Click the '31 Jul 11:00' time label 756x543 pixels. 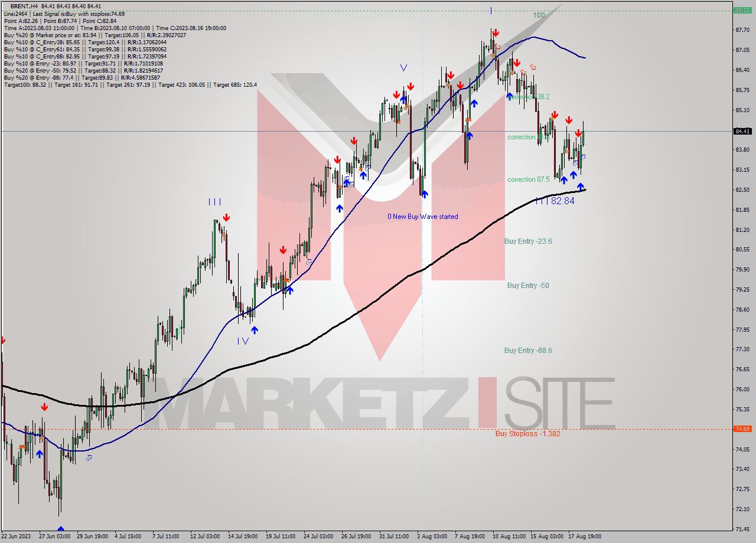click(395, 537)
